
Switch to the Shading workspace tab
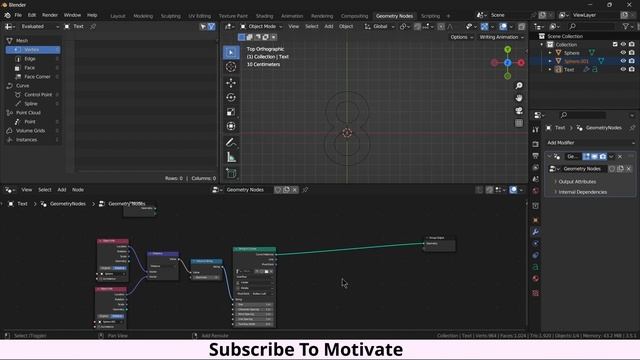(x=264, y=16)
